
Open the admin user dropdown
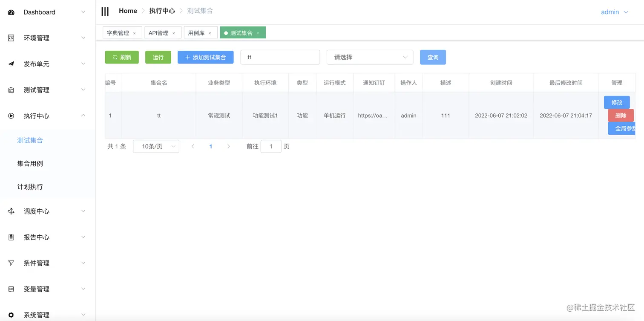coord(614,12)
